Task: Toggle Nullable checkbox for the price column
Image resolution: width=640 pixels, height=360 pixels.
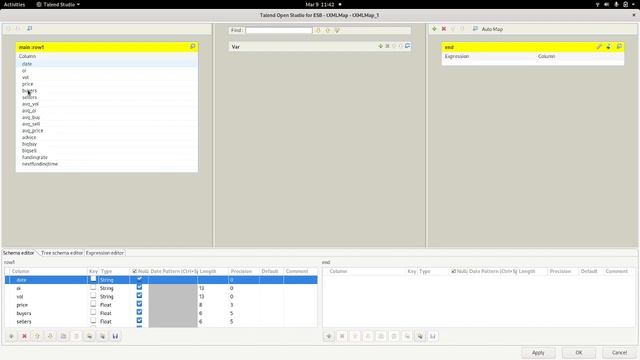Action: pos(139,304)
